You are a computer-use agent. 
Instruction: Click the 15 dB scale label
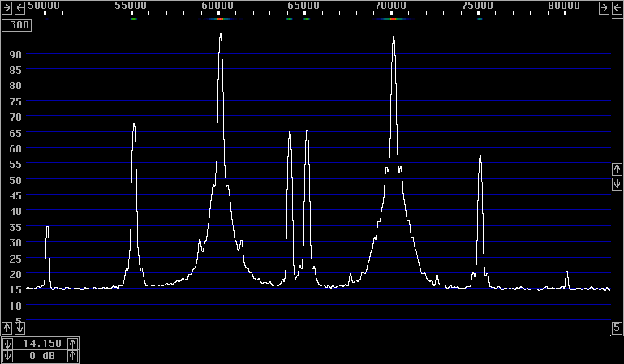[15, 289]
